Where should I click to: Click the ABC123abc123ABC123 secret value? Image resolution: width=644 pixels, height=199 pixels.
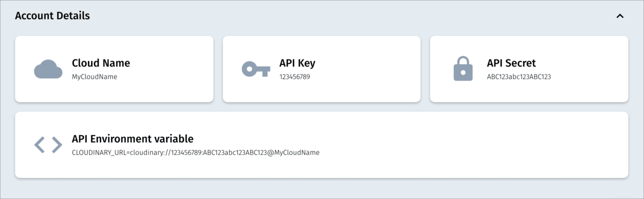[519, 77]
